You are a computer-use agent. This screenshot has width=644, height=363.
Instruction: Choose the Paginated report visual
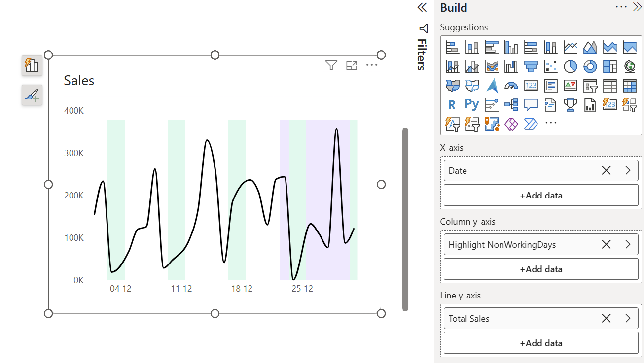click(x=590, y=104)
